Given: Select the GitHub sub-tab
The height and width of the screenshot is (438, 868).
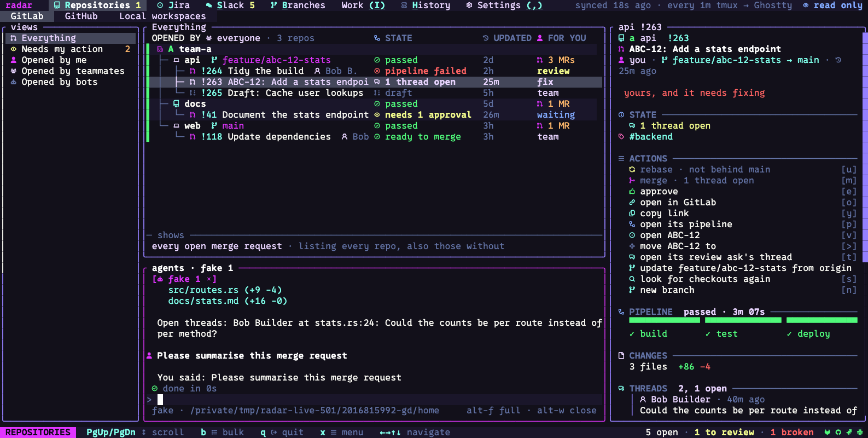Looking at the screenshot, I should (81, 16).
